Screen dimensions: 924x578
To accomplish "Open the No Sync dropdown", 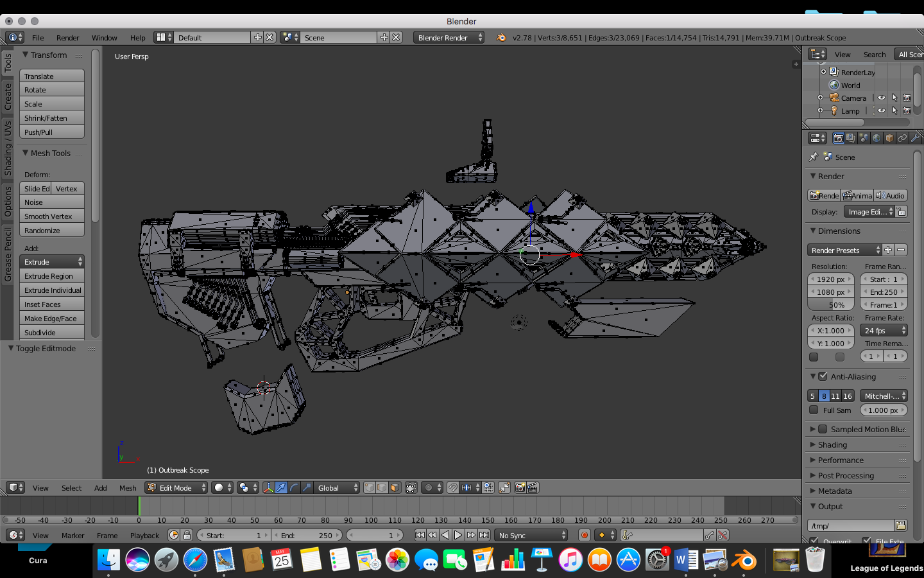I will [531, 535].
